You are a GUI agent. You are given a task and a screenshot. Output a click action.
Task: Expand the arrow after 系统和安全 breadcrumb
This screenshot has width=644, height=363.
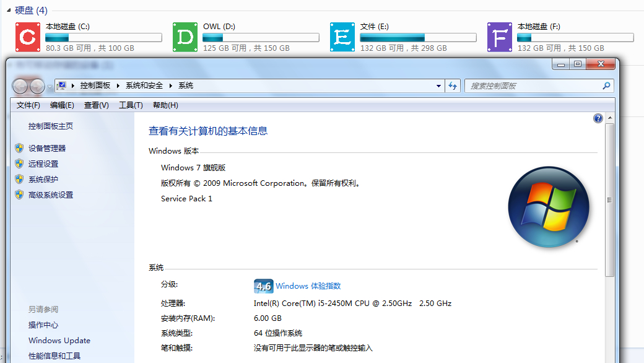click(x=170, y=85)
